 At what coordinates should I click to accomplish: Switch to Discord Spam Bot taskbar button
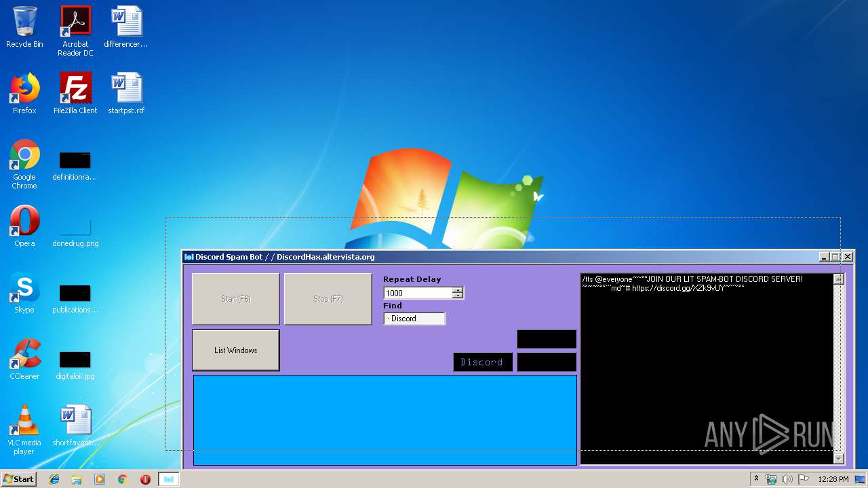[x=169, y=479]
